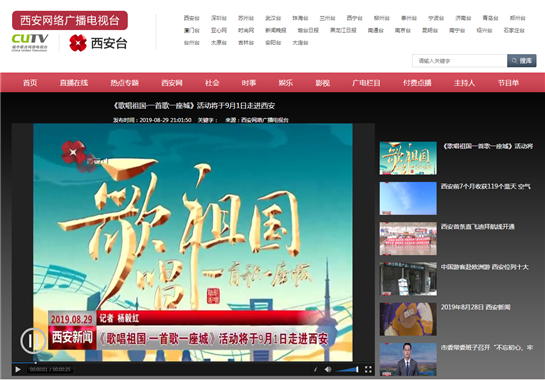Open the 歌唱祖国 video thumbnail in sidebar
The image size is (545, 380).
click(408, 158)
